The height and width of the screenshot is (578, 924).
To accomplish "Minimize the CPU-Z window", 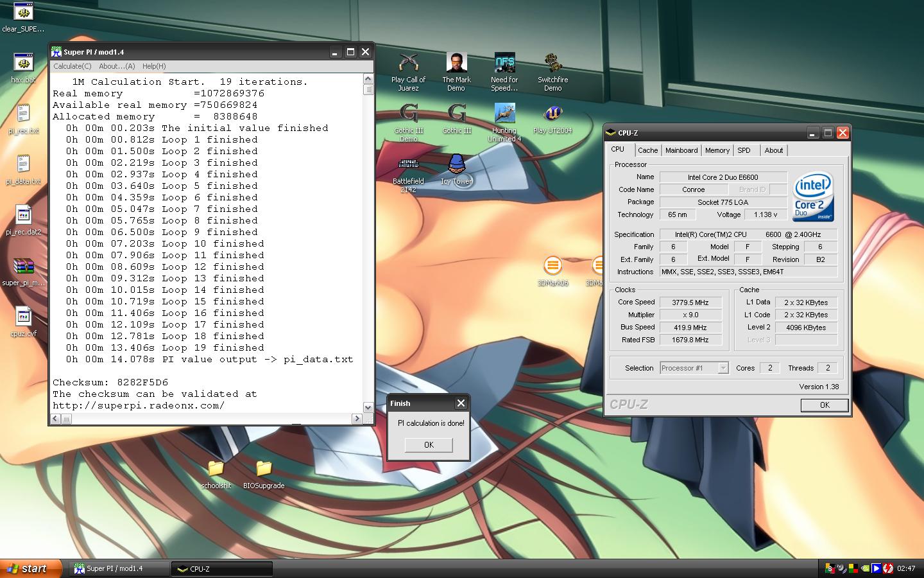I will pos(813,133).
